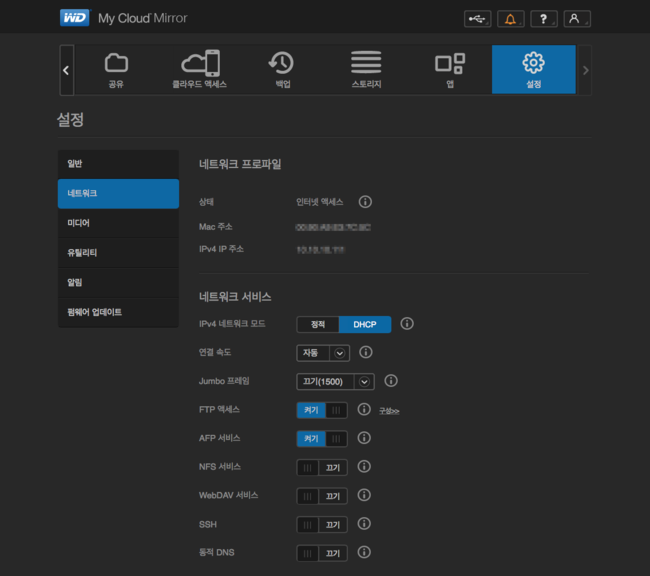Open 알림 notifications settings section
The image size is (650, 576).
tap(118, 283)
